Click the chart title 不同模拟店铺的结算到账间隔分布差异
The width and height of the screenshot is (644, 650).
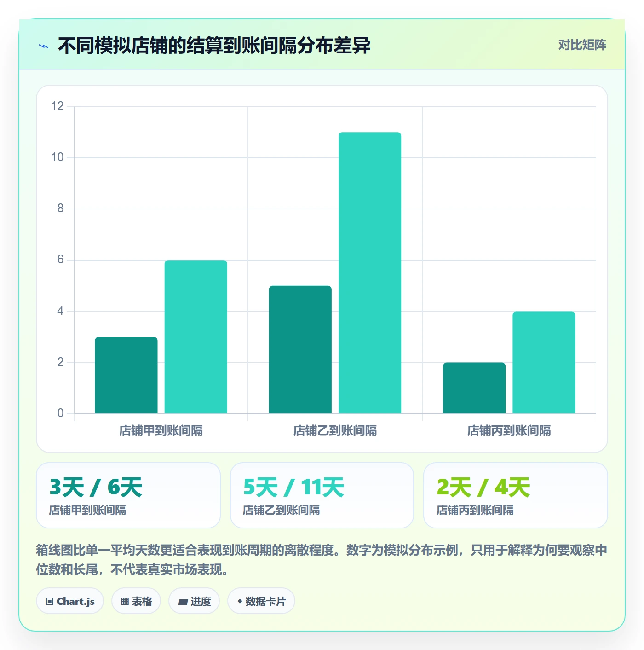[x=214, y=46]
